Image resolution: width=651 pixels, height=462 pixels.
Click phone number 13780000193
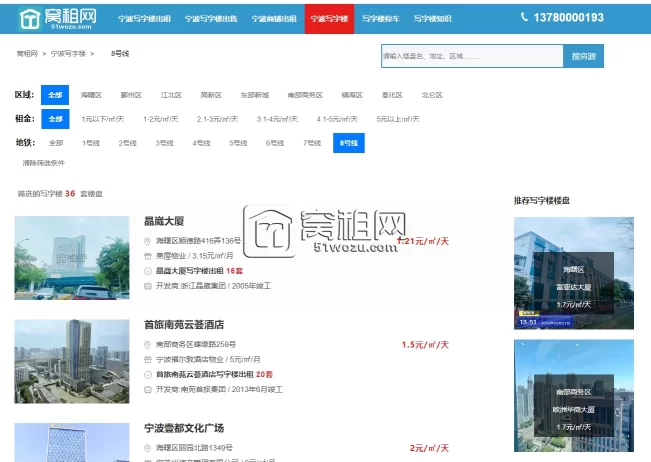(x=568, y=17)
